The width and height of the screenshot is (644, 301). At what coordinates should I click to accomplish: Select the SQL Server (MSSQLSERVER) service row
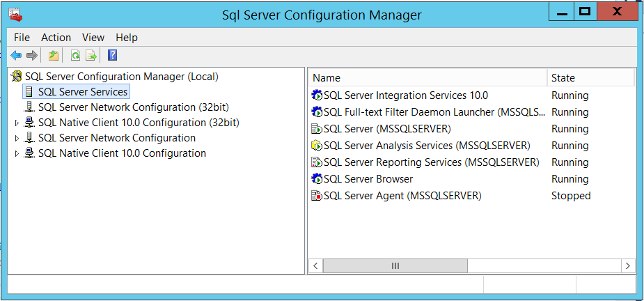[387, 129]
